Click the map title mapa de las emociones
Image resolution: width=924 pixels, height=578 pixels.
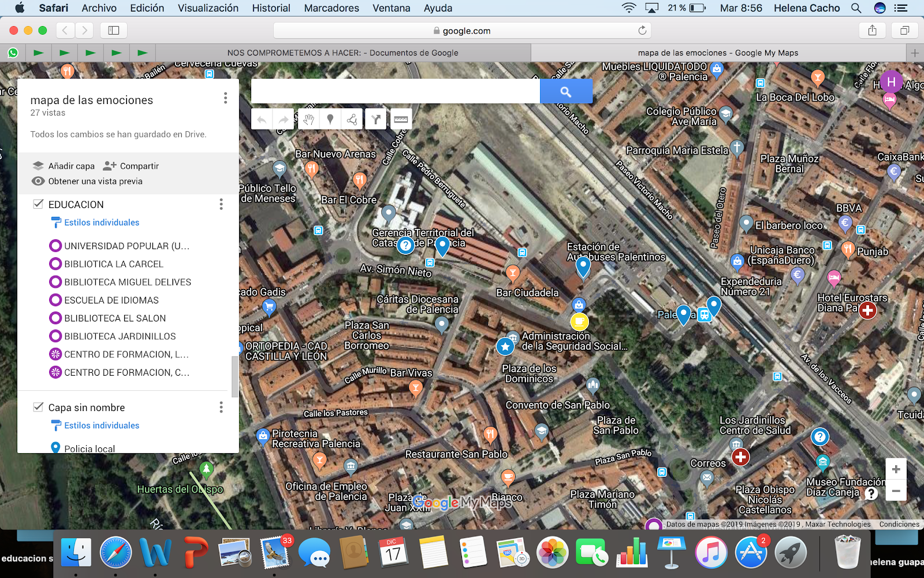(x=92, y=100)
